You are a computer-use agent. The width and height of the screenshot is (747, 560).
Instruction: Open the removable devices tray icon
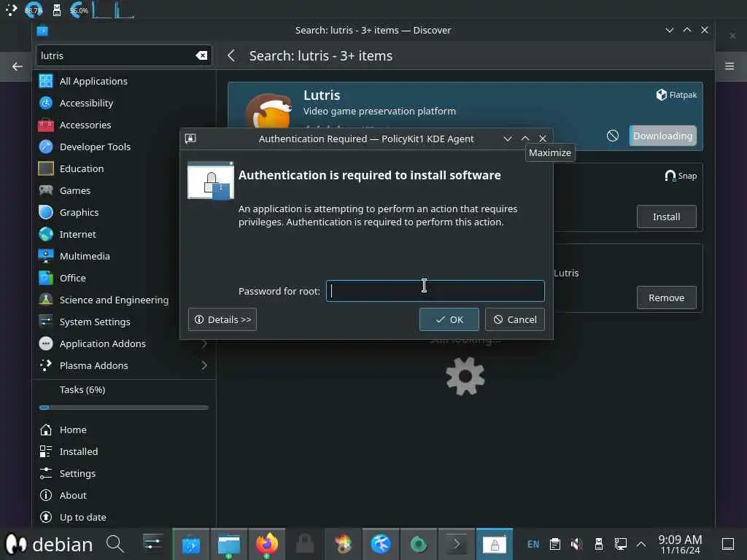point(599,544)
